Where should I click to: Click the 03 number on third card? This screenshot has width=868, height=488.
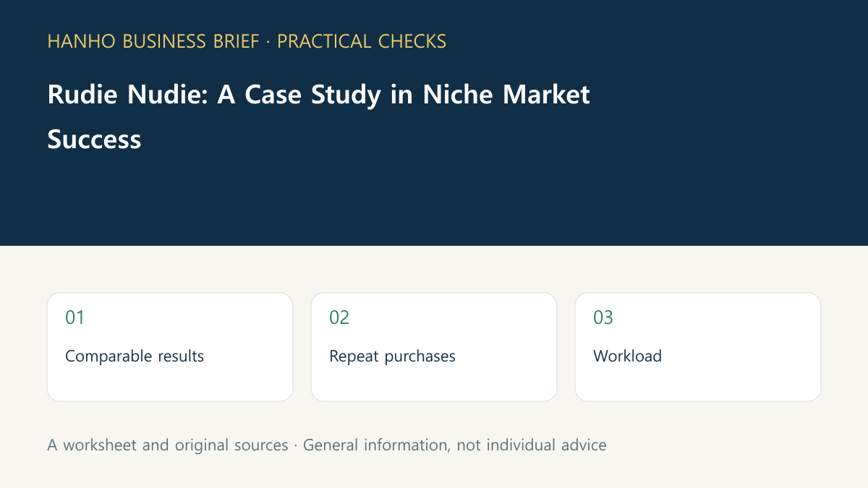click(603, 317)
